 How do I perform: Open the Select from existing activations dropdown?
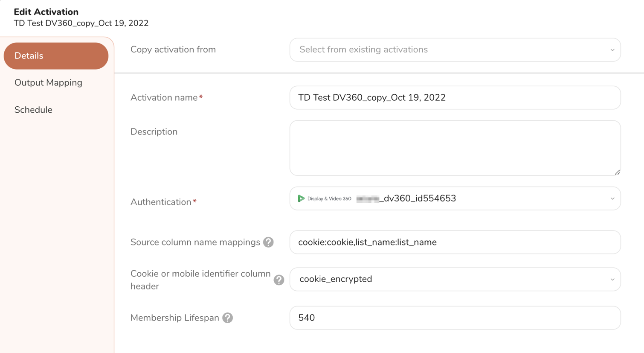tap(448, 50)
